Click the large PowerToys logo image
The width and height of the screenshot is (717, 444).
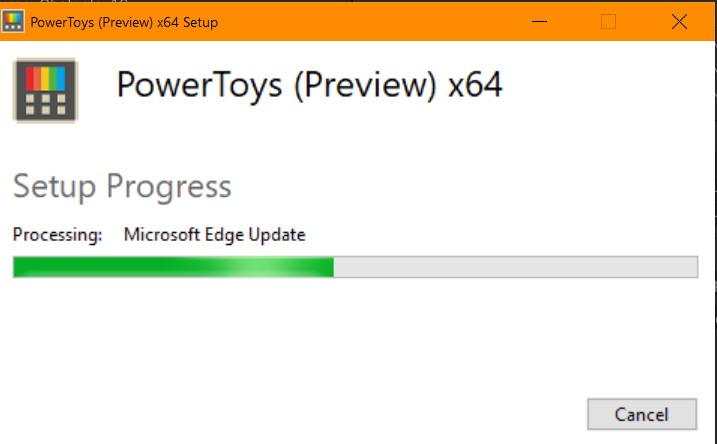pos(45,91)
